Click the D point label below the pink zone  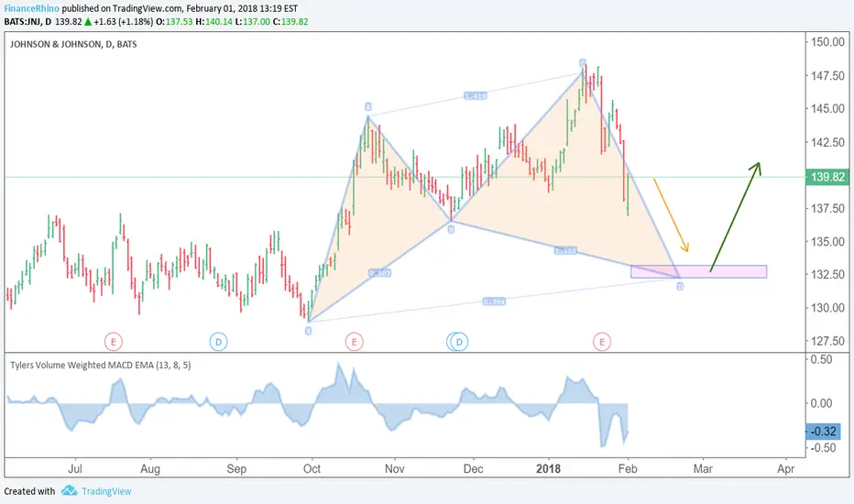[680, 286]
